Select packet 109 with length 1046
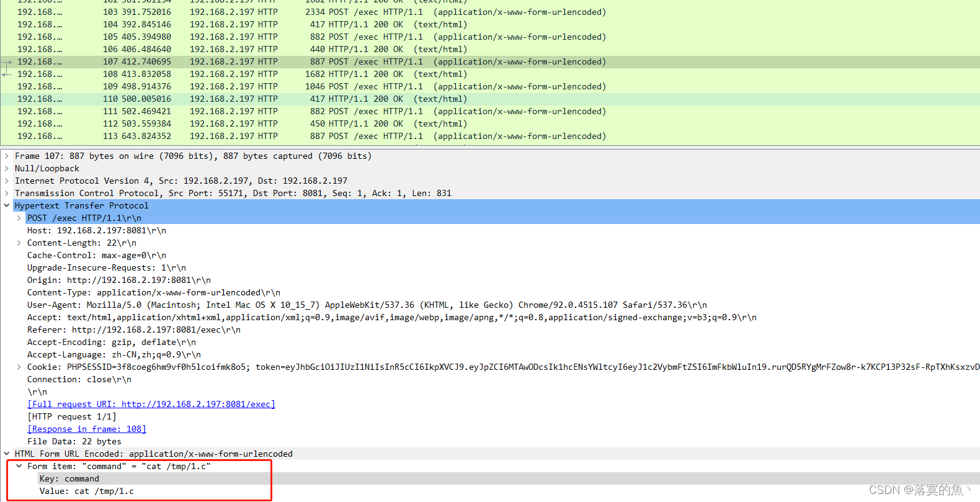Screen dimensions: 980x502 490,86
